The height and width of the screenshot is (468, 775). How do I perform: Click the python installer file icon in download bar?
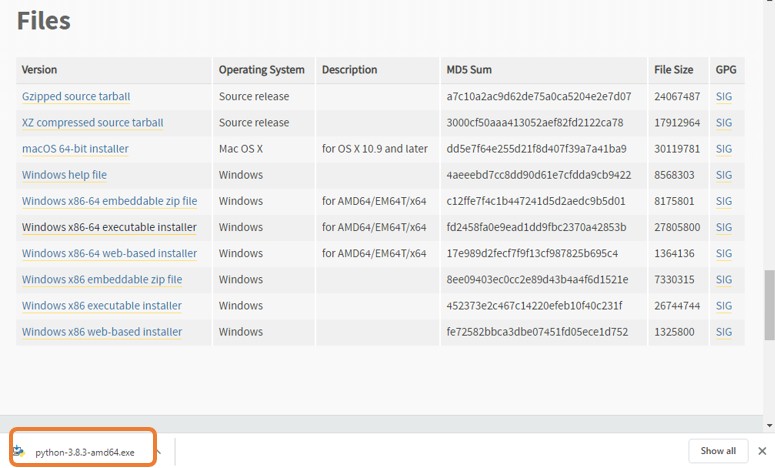coord(19,451)
